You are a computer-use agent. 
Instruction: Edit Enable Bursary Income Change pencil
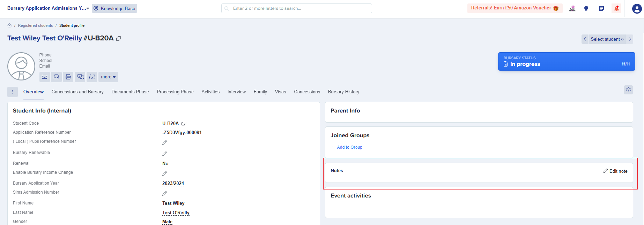click(165, 173)
